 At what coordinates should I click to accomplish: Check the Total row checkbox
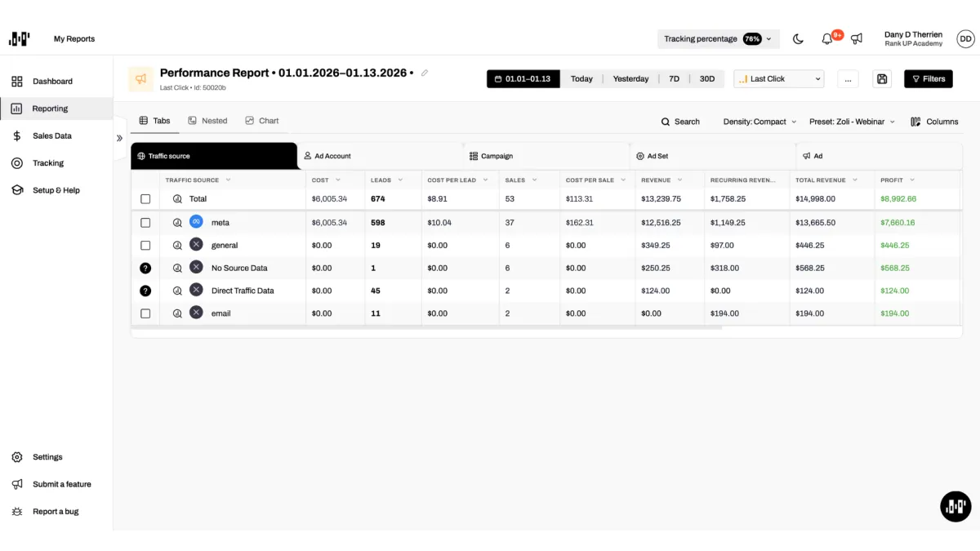145,199
